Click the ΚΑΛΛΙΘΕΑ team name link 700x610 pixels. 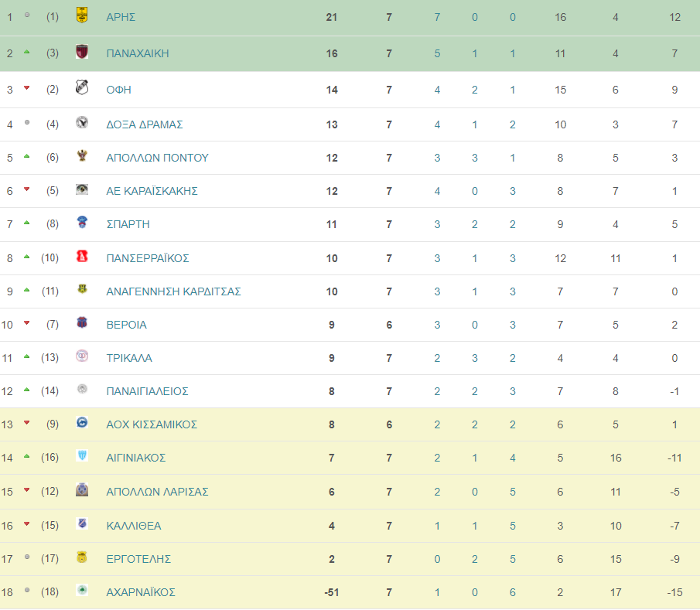tap(134, 526)
